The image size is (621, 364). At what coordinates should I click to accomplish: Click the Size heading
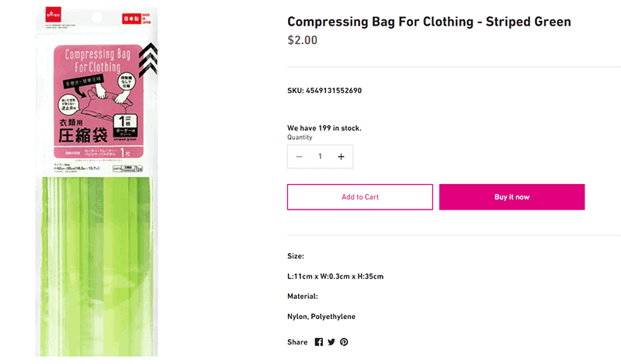click(296, 255)
